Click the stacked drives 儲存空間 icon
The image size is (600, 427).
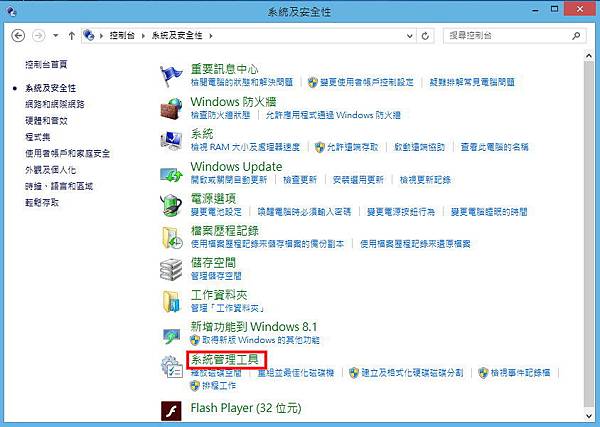171,269
